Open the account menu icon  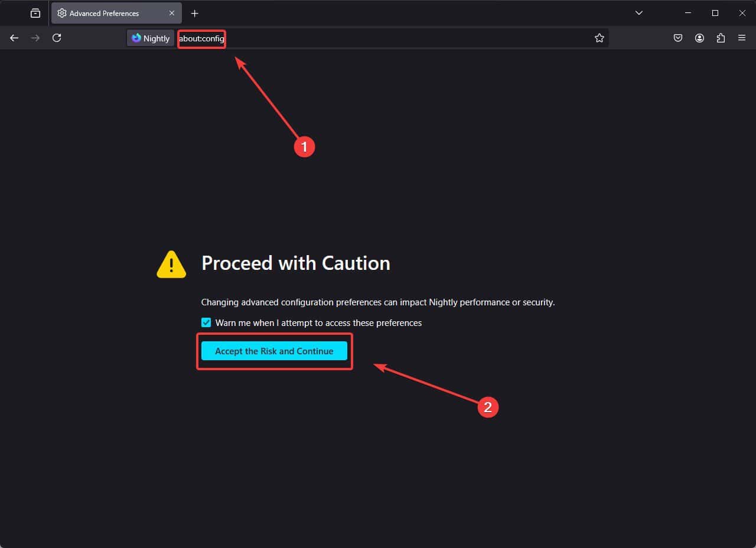(699, 38)
